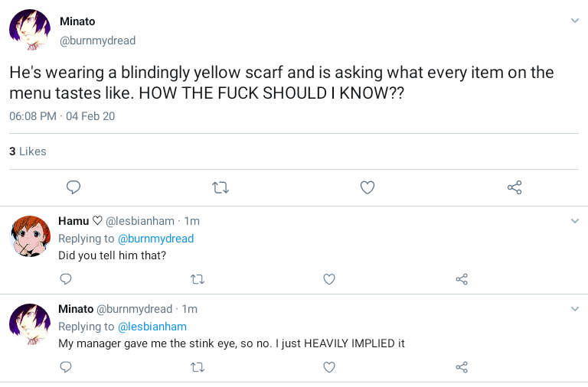Viewport: 588px width, 387px height.
Task: Reply to Minato's manager stink eye tweet
Action: click(66, 367)
